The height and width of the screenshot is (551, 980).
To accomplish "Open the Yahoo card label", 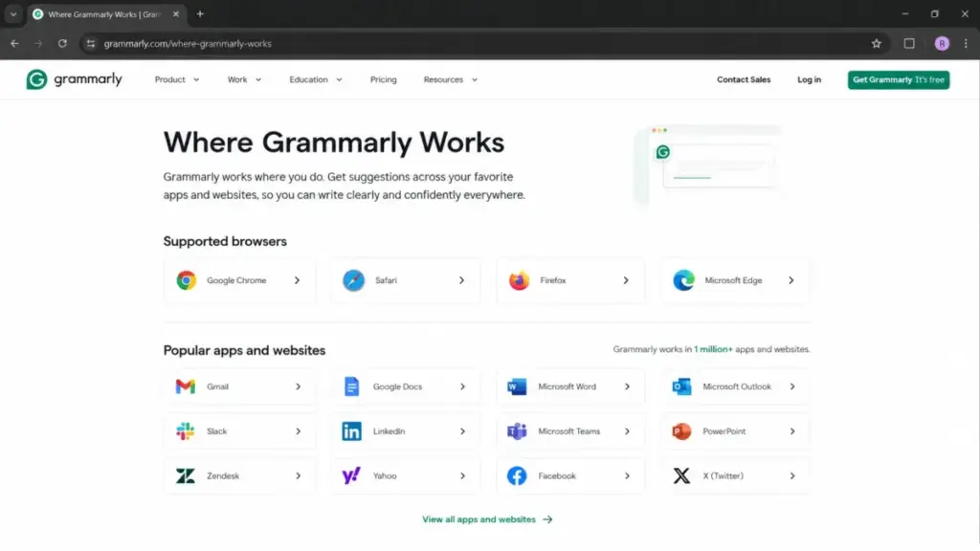I will (385, 476).
